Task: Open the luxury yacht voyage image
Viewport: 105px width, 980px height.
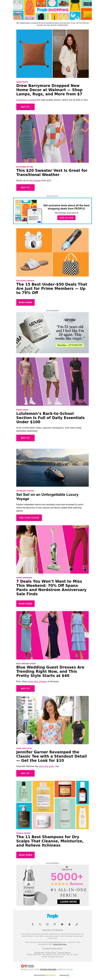Action: [52, 468]
